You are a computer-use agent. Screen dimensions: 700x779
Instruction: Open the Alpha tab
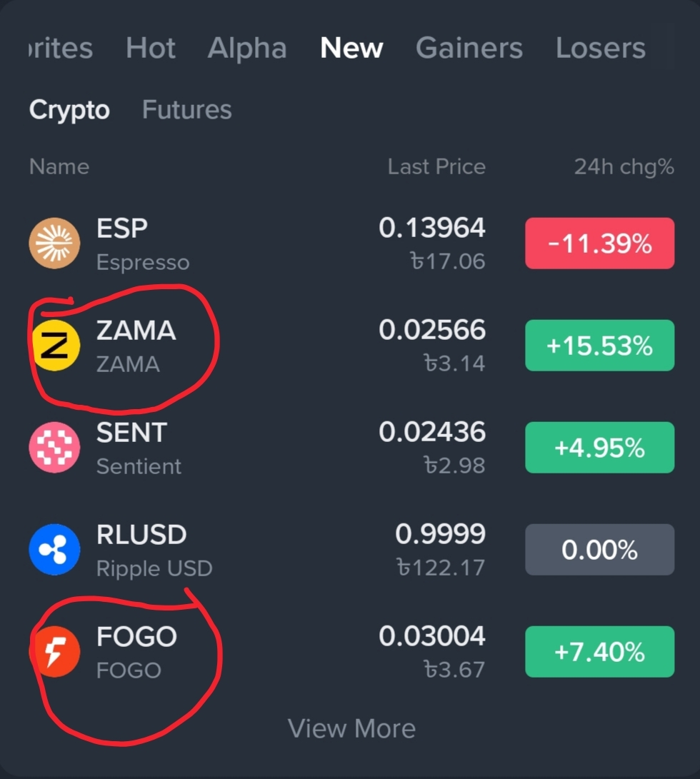[247, 48]
